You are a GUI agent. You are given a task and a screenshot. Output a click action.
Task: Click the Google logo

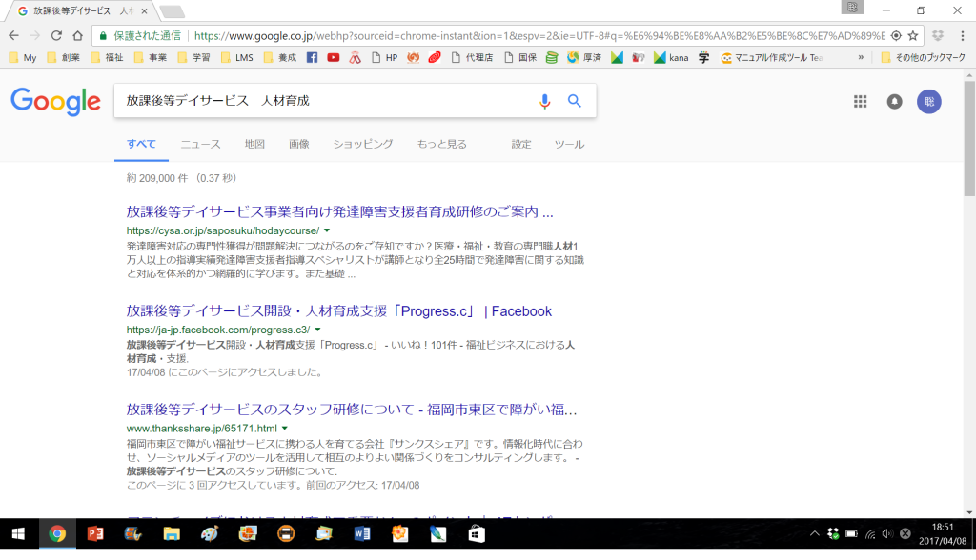click(x=55, y=101)
